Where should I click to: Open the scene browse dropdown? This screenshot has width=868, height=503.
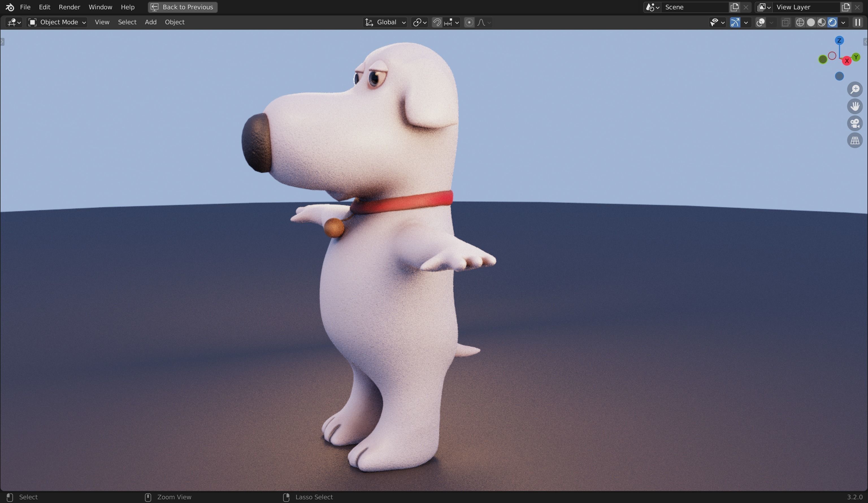coord(652,7)
